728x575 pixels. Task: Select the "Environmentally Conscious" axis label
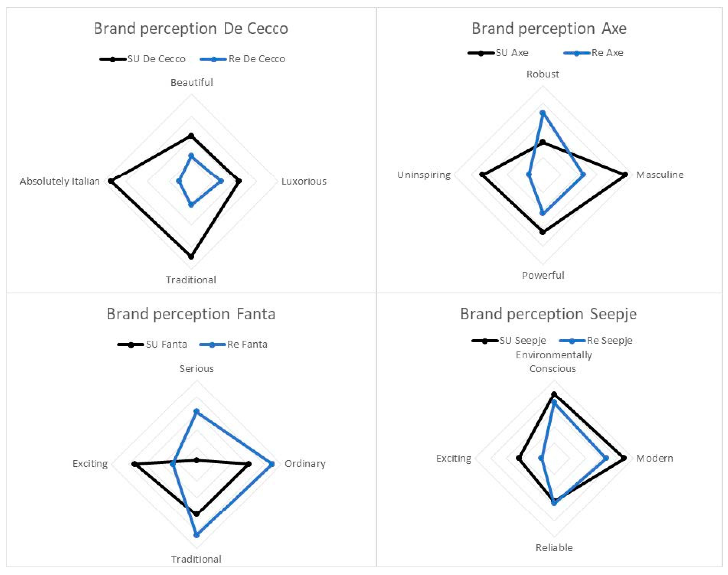554,362
